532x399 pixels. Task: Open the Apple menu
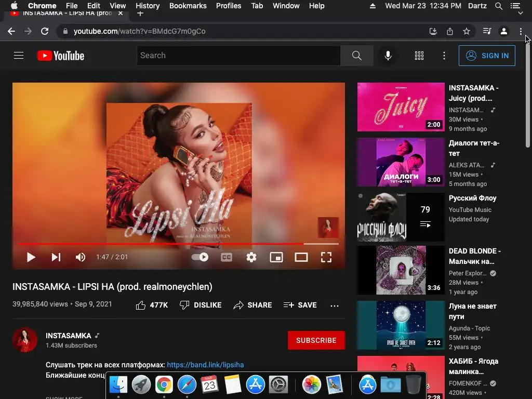14,6
